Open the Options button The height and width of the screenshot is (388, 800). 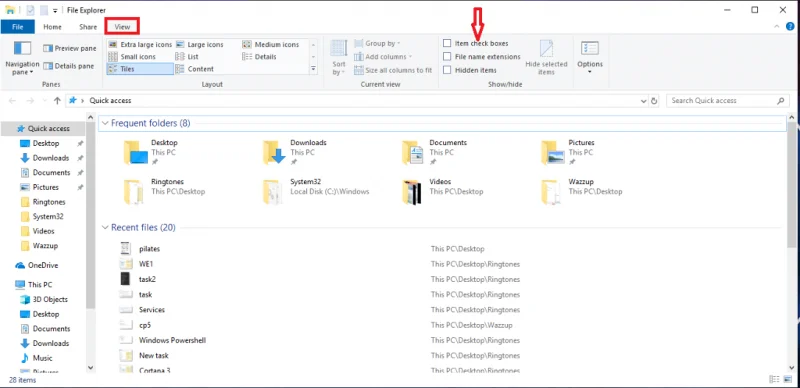(x=590, y=58)
